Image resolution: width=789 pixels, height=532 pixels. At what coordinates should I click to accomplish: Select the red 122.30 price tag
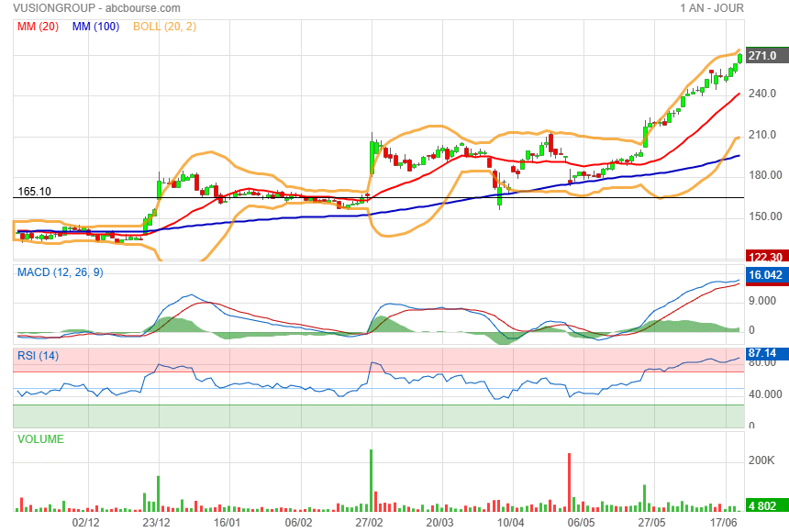coord(763,258)
